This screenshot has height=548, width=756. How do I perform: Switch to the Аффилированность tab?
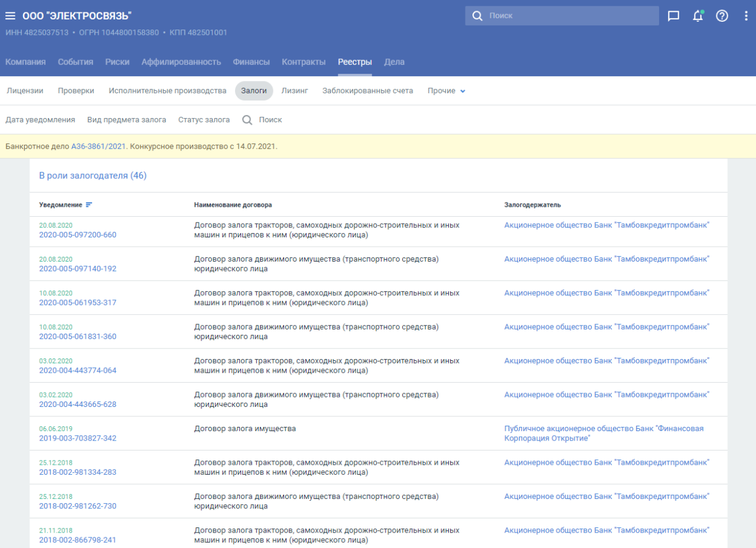point(181,62)
